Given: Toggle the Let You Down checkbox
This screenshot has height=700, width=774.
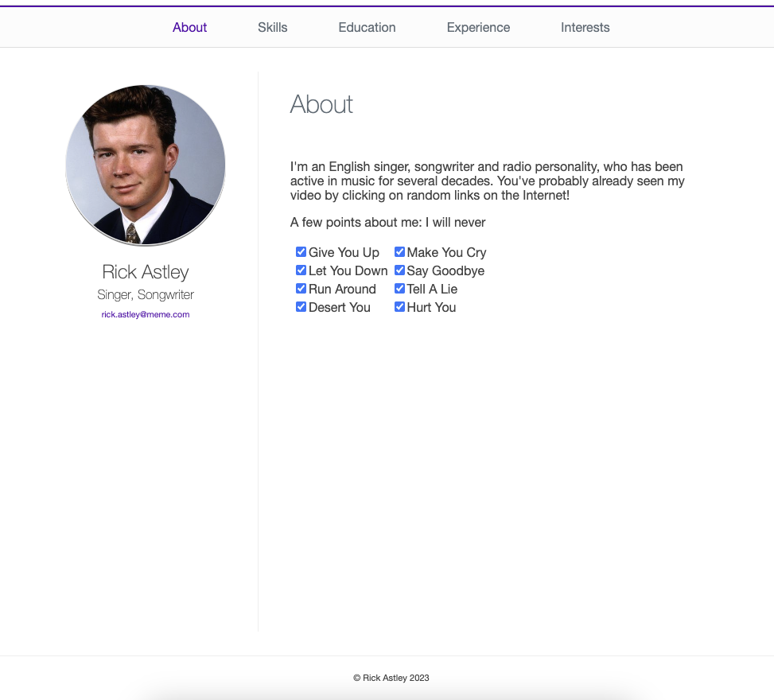Looking at the screenshot, I should click(x=301, y=270).
